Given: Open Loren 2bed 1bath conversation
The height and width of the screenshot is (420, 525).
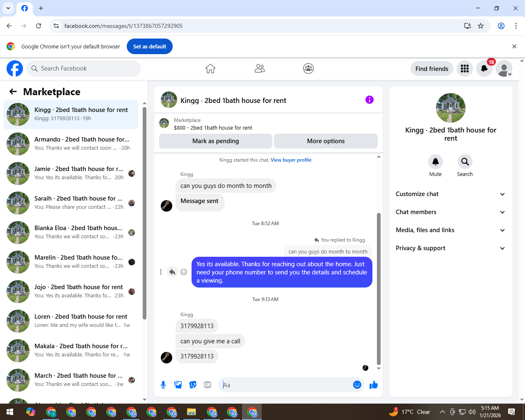Looking at the screenshot, I should pyautogui.click(x=71, y=321).
